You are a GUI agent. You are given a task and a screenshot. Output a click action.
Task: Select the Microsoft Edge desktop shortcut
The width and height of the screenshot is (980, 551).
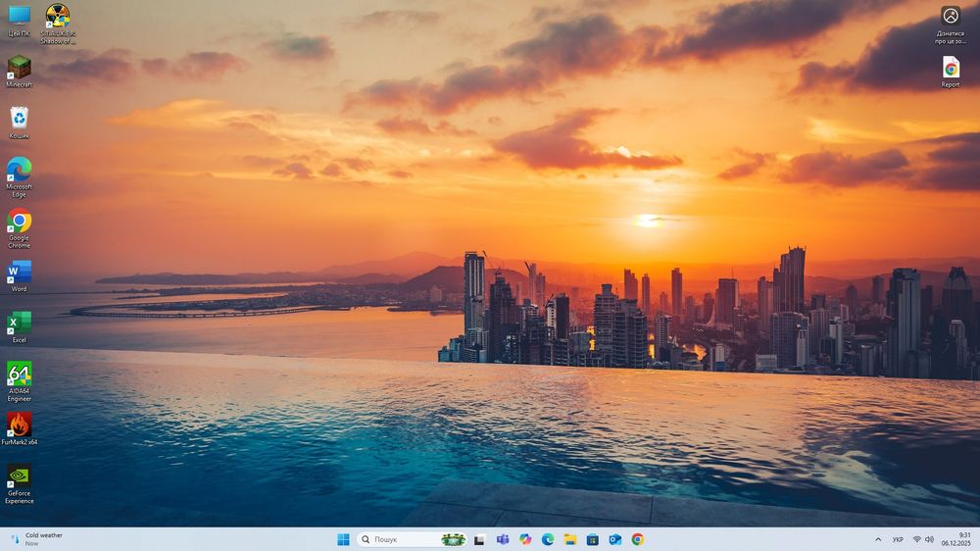pos(19,177)
